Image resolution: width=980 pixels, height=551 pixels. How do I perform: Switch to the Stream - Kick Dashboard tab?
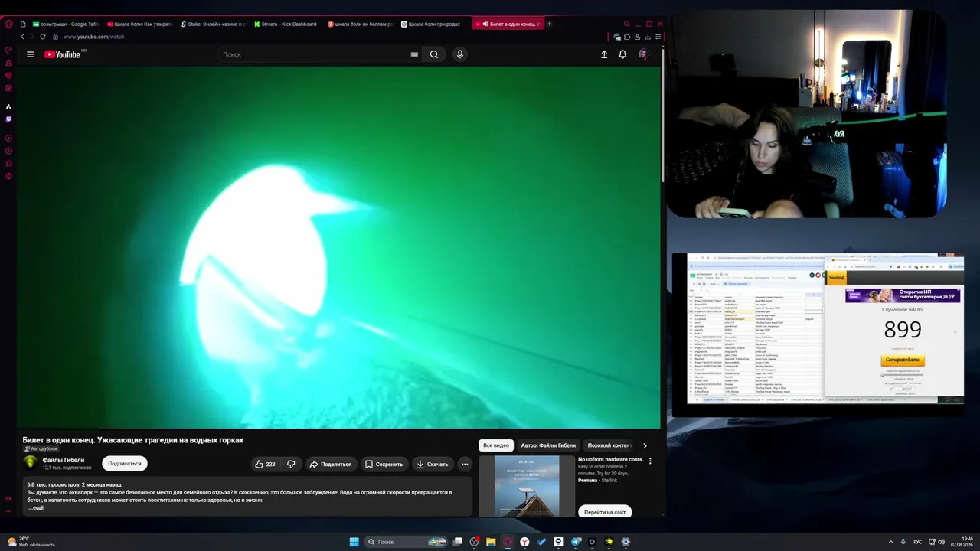pos(285,24)
